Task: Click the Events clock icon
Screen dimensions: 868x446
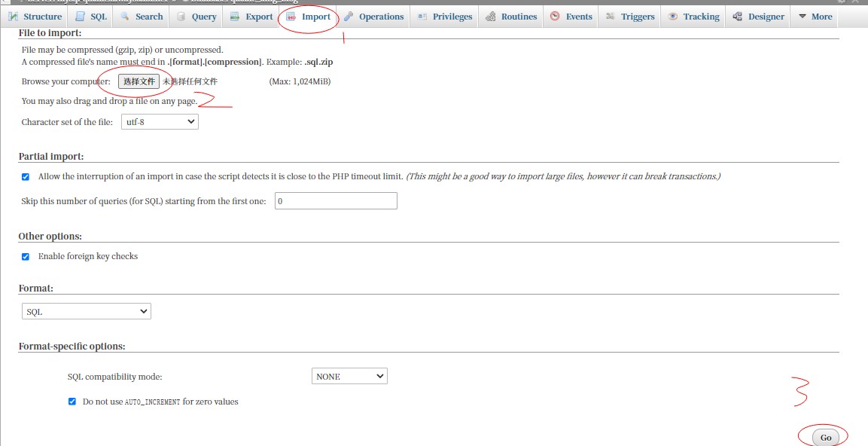Action: pos(555,17)
